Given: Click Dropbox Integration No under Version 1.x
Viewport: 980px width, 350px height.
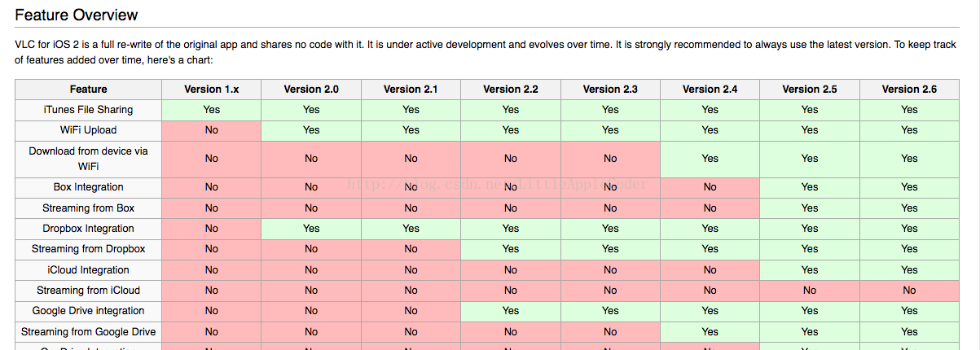Looking at the screenshot, I should tap(212, 229).
